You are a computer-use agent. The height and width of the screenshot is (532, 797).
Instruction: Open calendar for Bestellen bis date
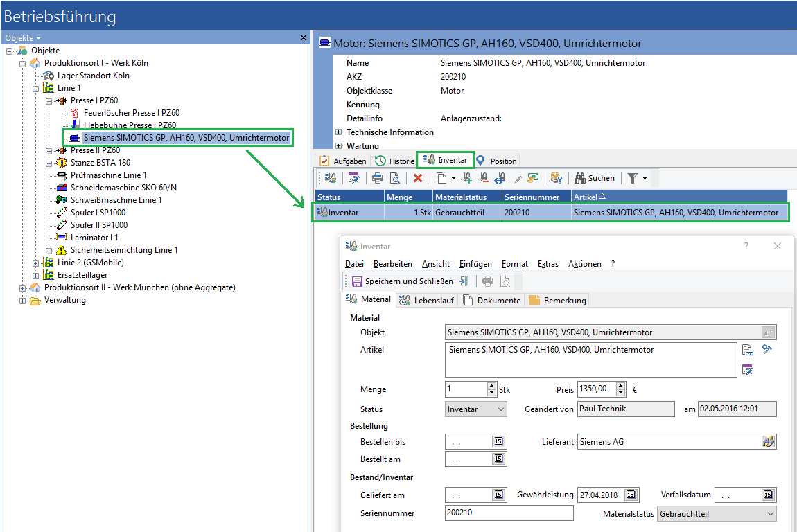tap(498, 441)
